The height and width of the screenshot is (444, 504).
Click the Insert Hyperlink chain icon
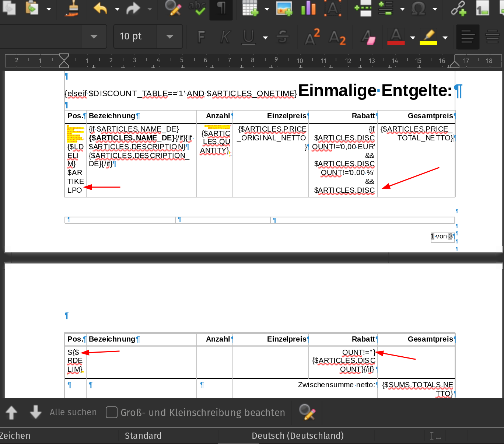[x=458, y=8]
